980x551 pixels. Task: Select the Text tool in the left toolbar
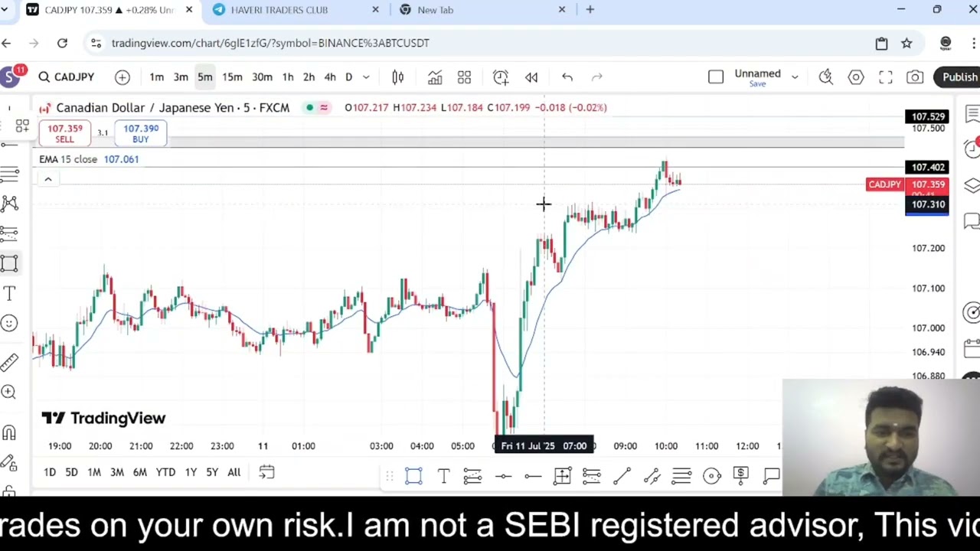pos(9,293)
